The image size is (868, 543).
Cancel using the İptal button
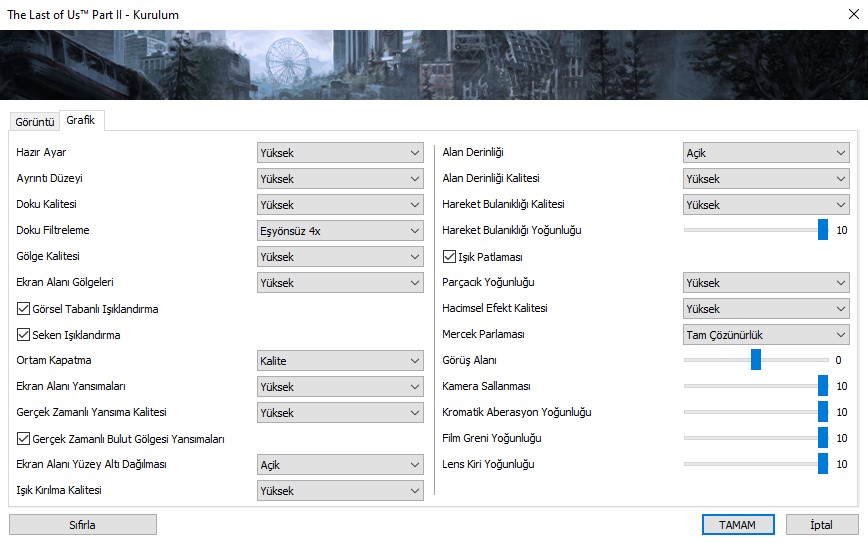pyautogui.click(x=822, y=525)
